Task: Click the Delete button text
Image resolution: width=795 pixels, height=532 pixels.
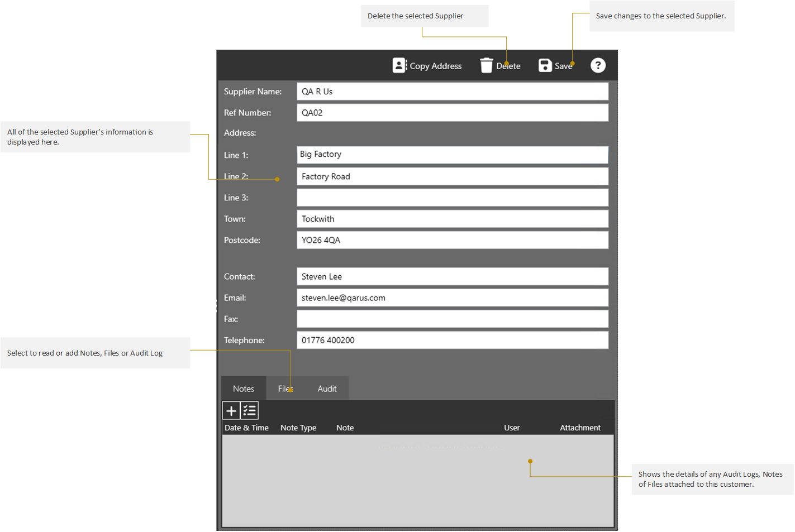Action: [508, 66]
